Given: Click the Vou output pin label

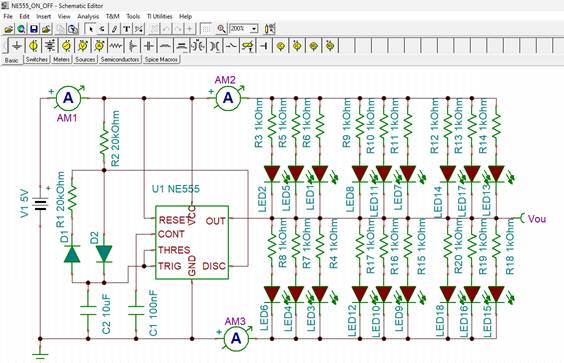Looking at the screenshot, I should pos(537,219).
